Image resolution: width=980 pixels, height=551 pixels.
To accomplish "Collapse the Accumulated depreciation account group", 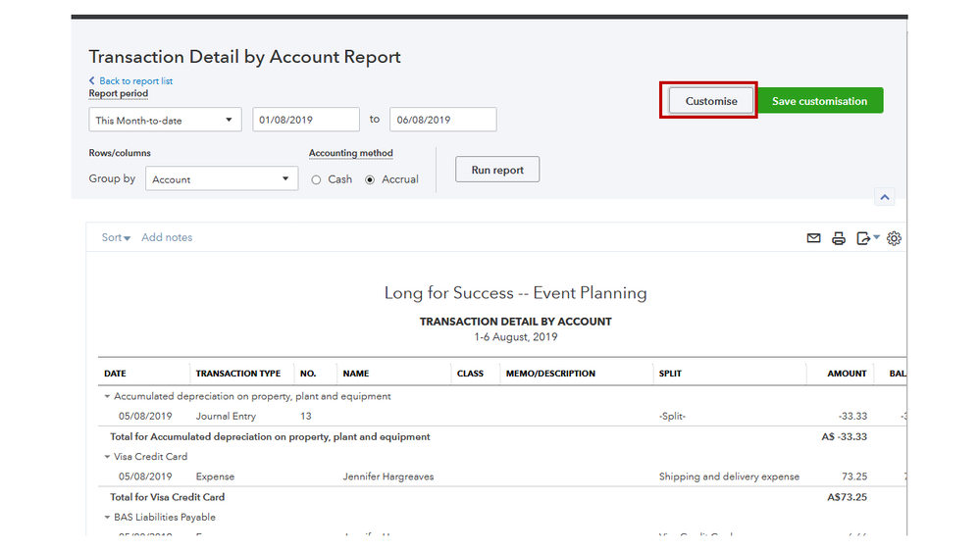I will click(x=107, y=397).
